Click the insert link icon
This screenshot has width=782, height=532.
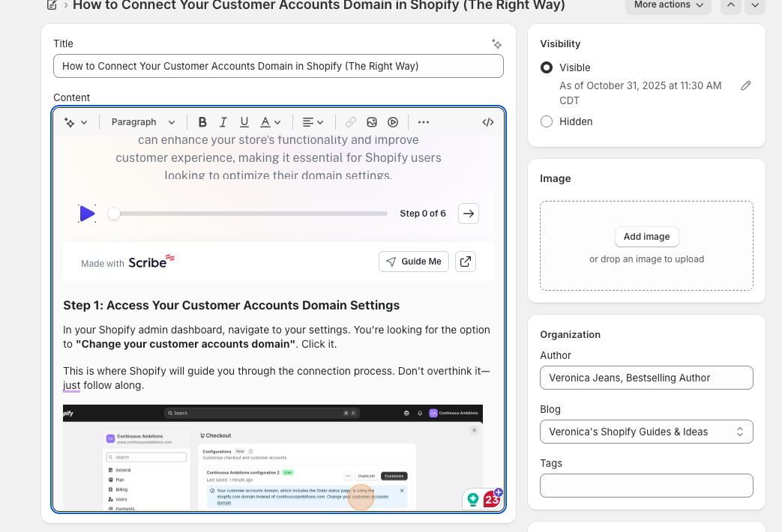(351, 122)
